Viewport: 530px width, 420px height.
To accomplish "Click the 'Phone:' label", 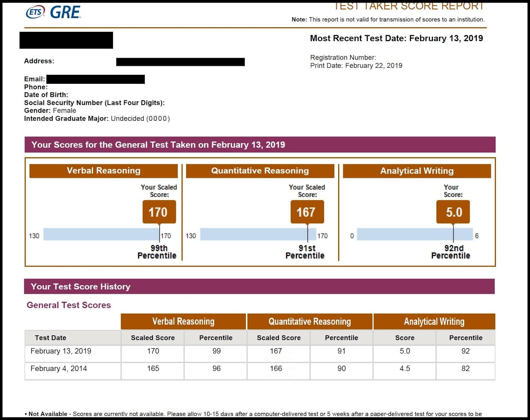I will pyautogui.click(x=36, y=87).
